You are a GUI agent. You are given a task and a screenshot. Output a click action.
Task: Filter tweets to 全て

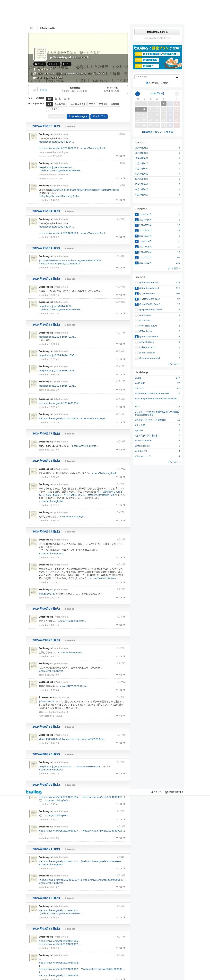tap(49, 104)
